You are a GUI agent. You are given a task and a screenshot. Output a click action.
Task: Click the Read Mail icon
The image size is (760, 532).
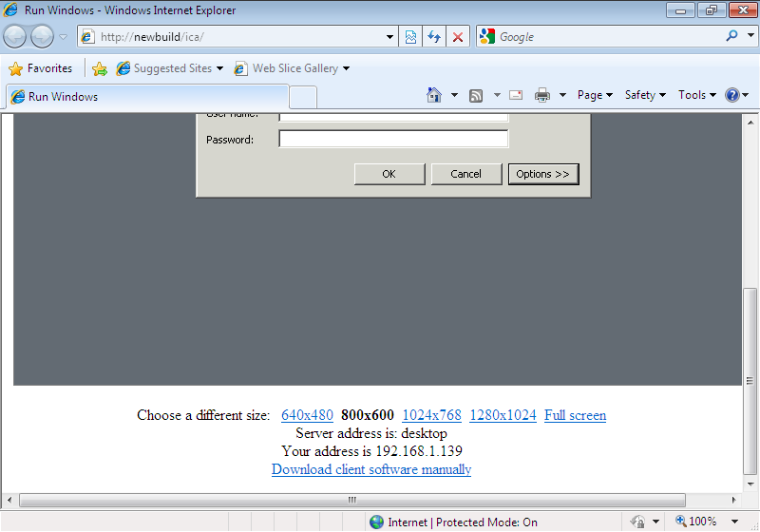click(x=516, y=95)
